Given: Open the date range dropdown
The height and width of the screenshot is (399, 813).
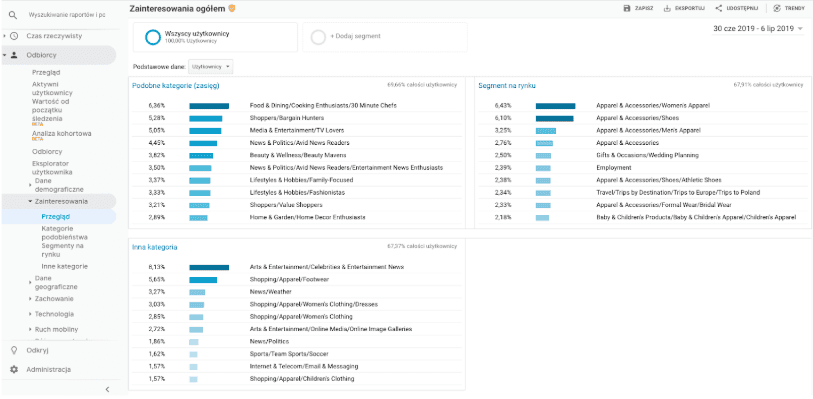Looking at the screenshot, I should [758, 28].
